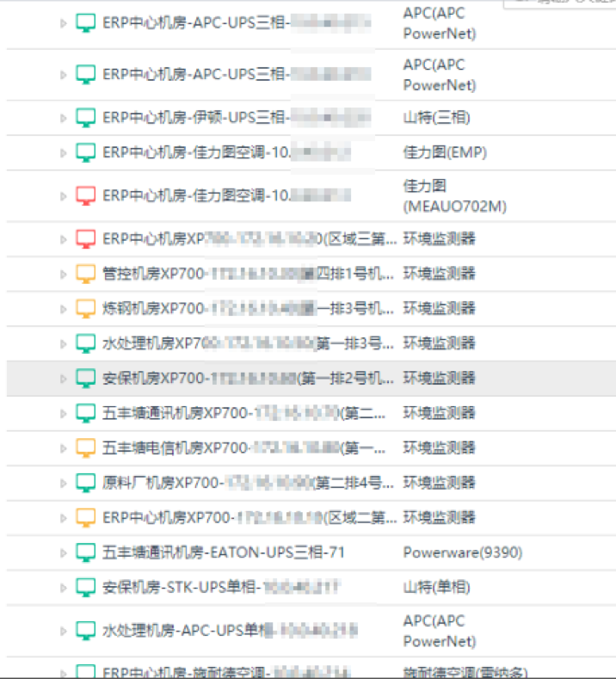Click type cell Powerware(9390)
The height and width of the screenshot is (679, 616).
click(463, 552)
